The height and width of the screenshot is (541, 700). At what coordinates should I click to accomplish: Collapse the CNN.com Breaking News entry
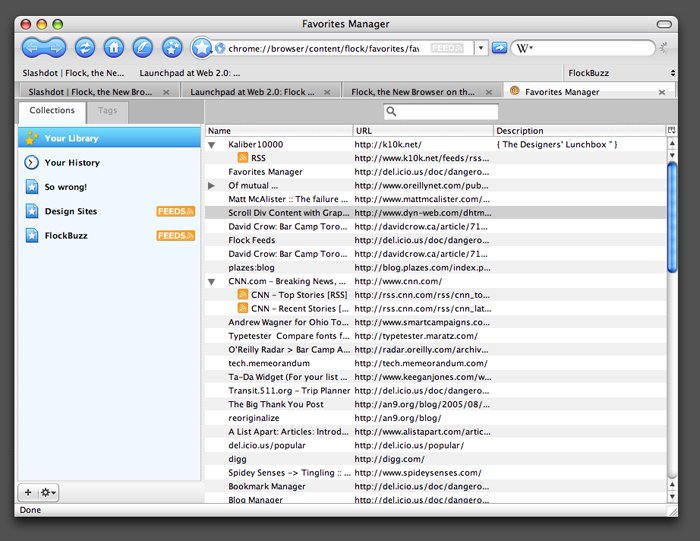tap(212, 282)
